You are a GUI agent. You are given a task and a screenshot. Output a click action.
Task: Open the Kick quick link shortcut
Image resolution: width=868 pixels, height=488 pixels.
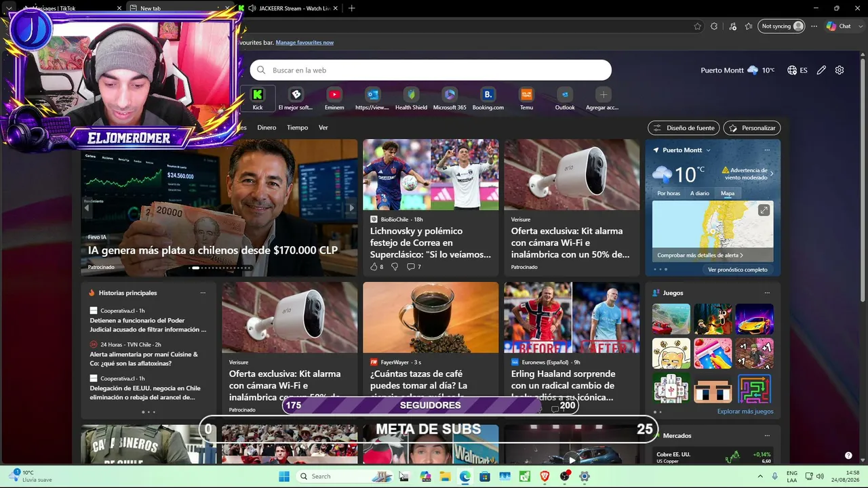pyautogui.click(x=258, y=99)
